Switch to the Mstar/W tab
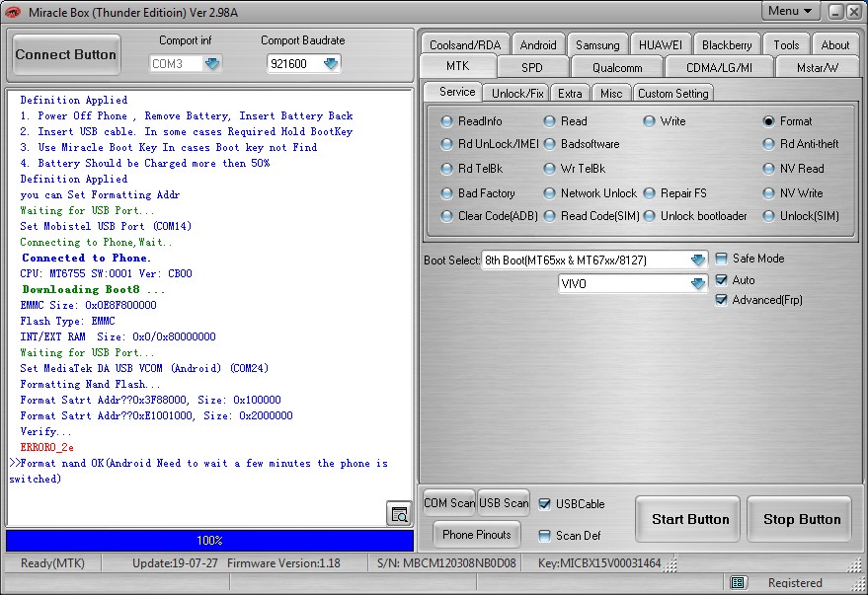Screen dimensions: 868x595 (817, 67)
